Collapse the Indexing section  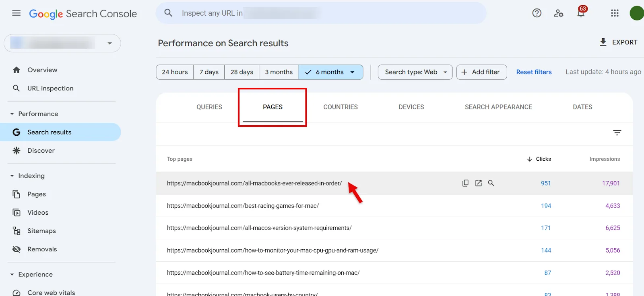click(12, 176)
